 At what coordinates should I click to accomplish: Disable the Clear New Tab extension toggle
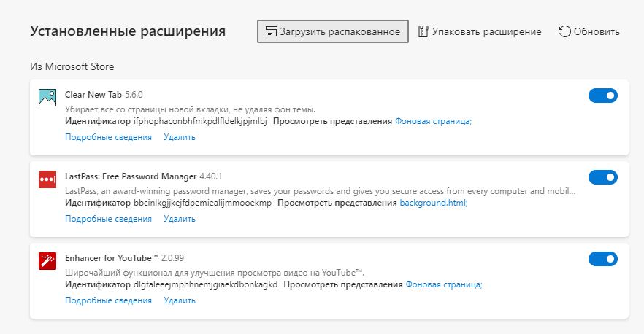pos(603,96)
